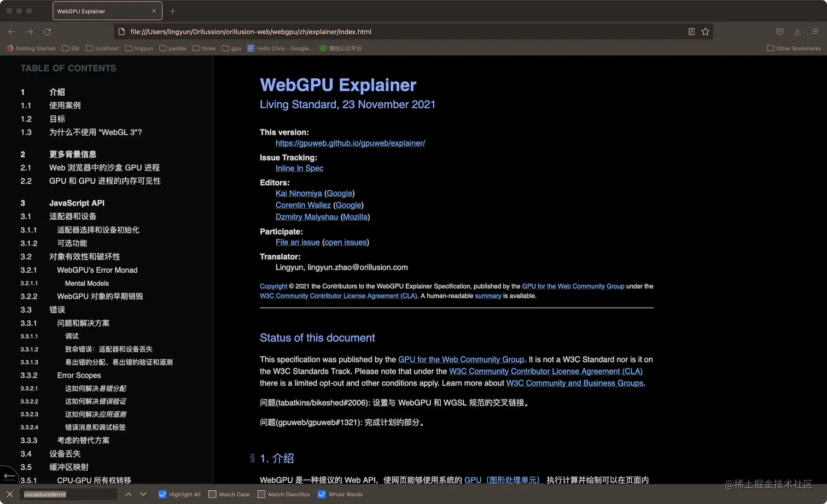Toggle the Whole Words checkbox
The height and width of the screenshot is (504, 827).
[322, 494]
